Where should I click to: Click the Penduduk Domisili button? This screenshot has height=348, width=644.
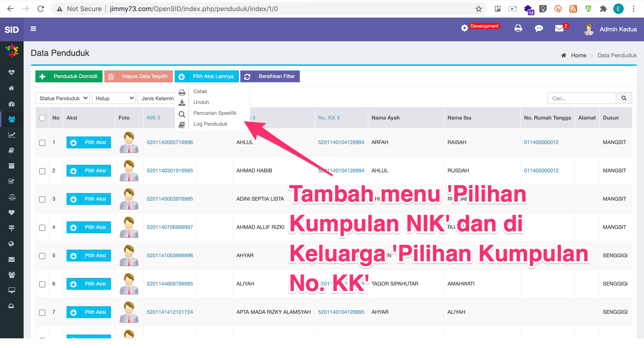tap(68, 76)
